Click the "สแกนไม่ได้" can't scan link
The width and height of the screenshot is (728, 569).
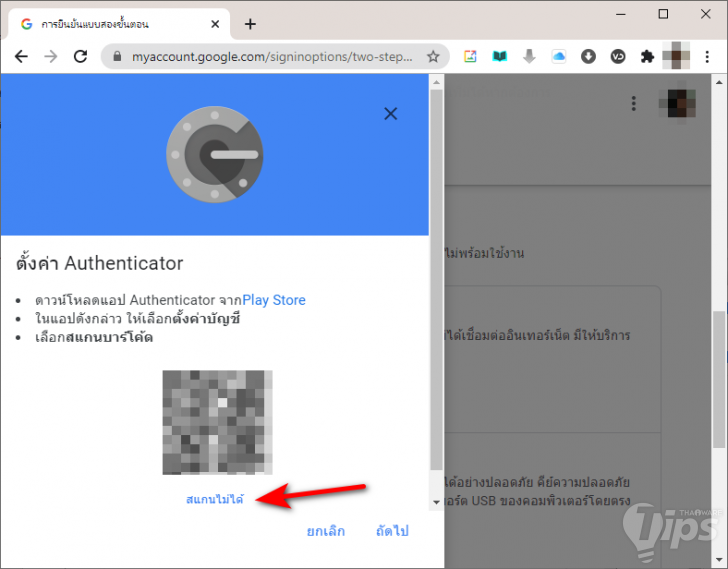click(x=214, y=499)
